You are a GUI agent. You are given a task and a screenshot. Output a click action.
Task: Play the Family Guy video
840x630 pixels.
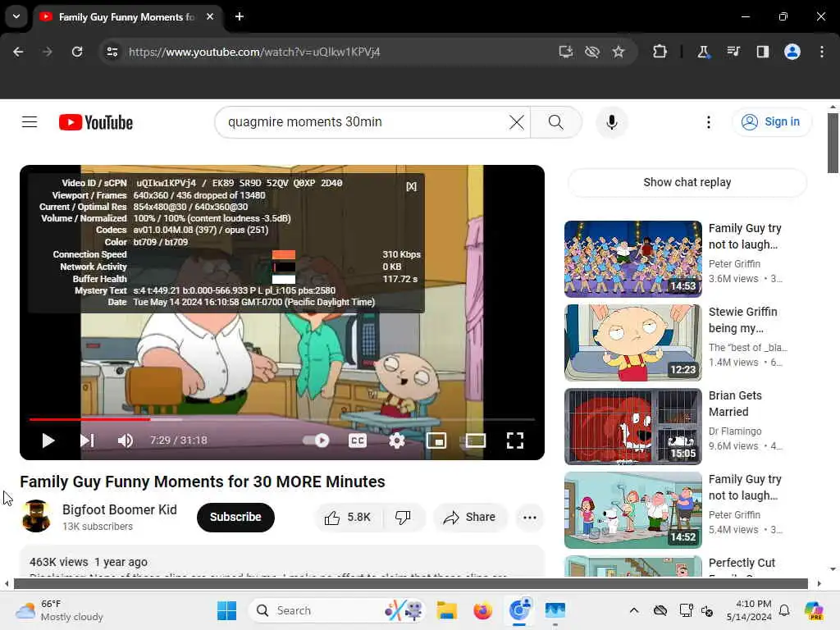(48, 441)
